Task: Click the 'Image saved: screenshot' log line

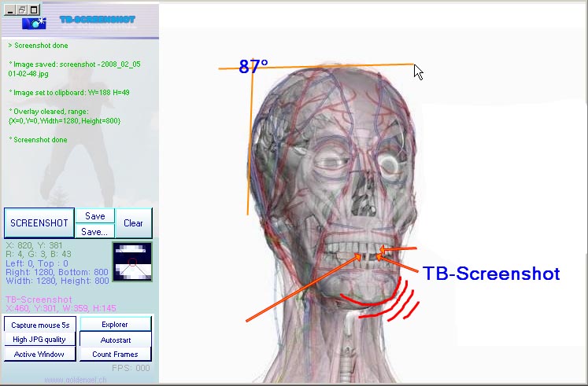Action: click(x=74, y=69)
